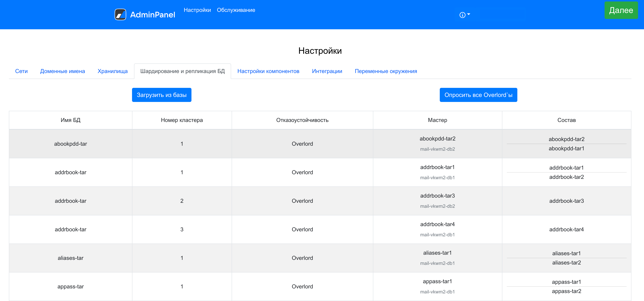Open the Хранилища tab

(x=113, y=71)
